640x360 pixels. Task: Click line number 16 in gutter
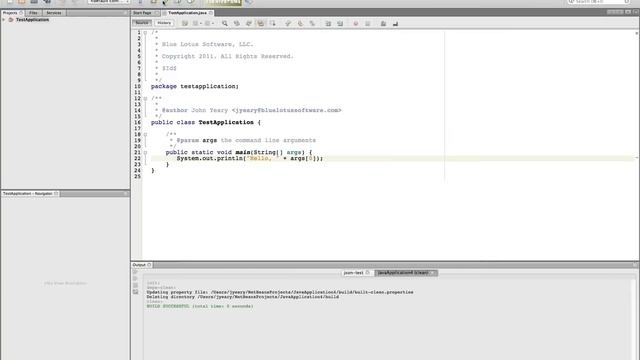[x=137, y=122]
